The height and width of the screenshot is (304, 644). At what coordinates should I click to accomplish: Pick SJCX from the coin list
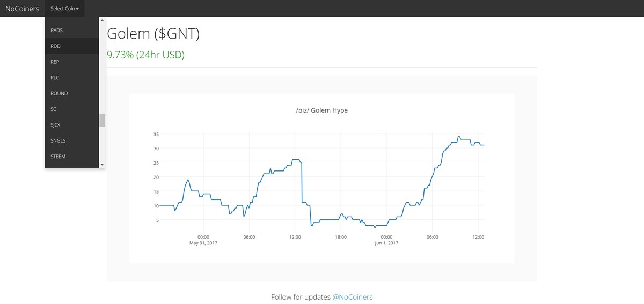pyautogui.click(x=72, y=125)
